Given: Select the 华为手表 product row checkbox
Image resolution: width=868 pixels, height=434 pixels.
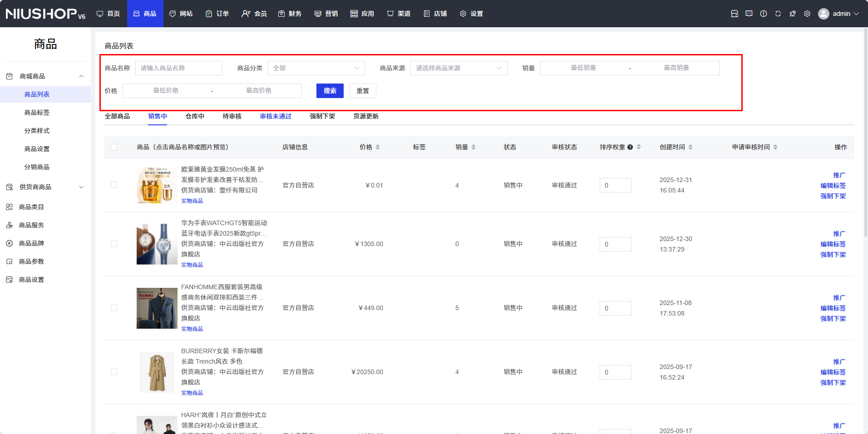Looking at the screenshot, I should (114, 244).
